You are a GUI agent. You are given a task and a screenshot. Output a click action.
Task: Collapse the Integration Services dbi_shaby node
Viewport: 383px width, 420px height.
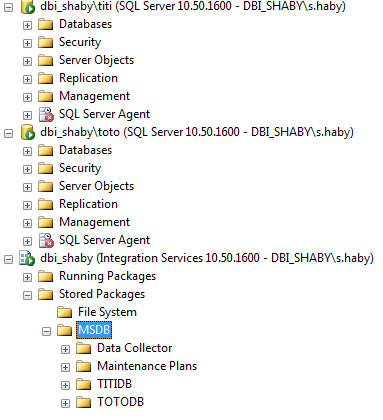click(x=8, y=260)
